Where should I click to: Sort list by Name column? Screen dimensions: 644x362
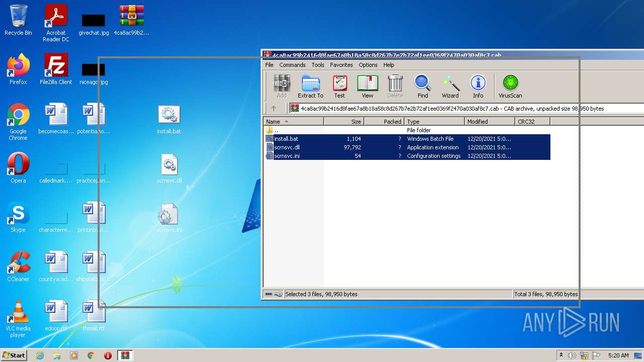coord(293,122)
